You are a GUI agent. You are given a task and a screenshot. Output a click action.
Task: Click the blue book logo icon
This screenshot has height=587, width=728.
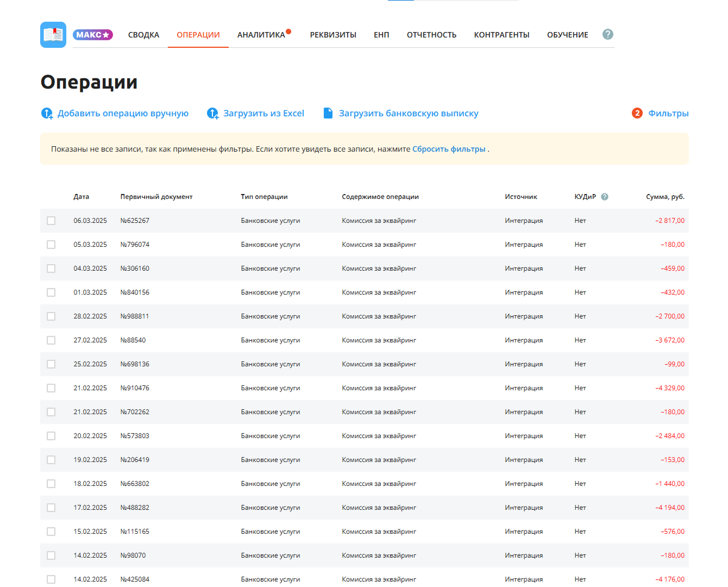coord(53,35)
